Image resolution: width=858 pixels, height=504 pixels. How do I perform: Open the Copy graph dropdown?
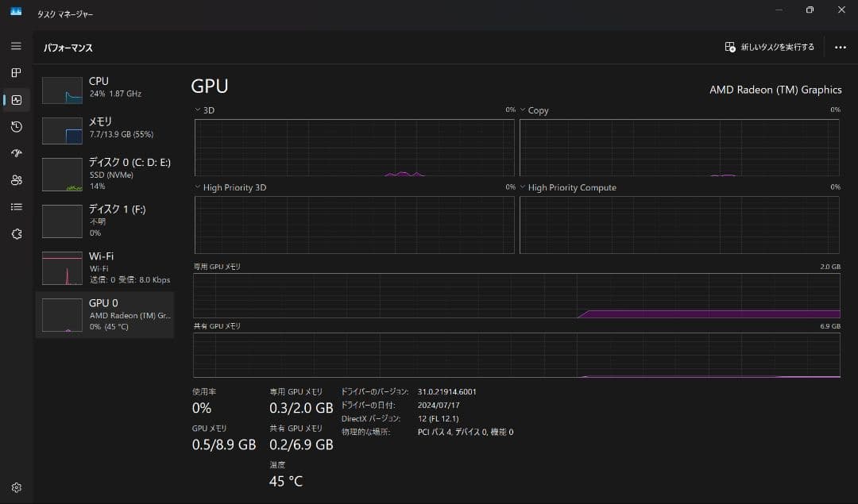tap(523, 110)
